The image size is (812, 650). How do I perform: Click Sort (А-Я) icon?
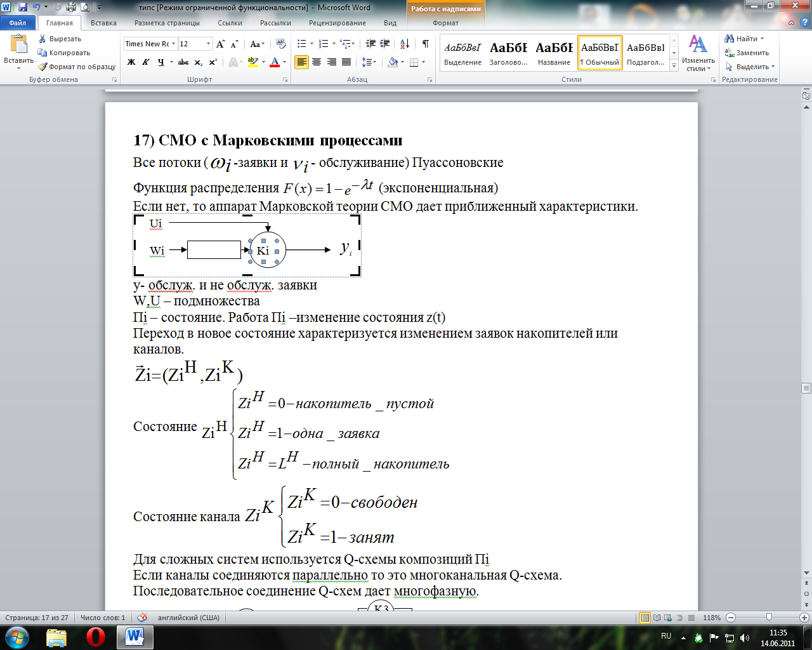405,44
